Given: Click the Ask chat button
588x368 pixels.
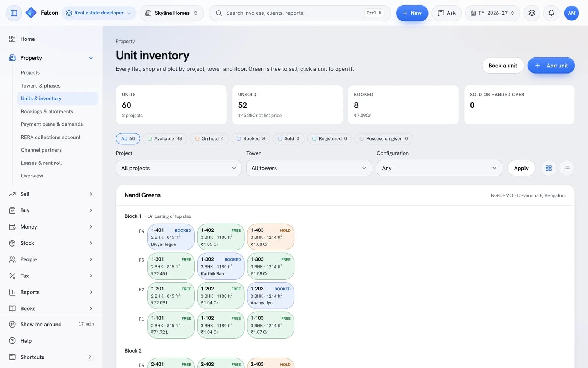Looking at the screenshot, I should (447, 13).
